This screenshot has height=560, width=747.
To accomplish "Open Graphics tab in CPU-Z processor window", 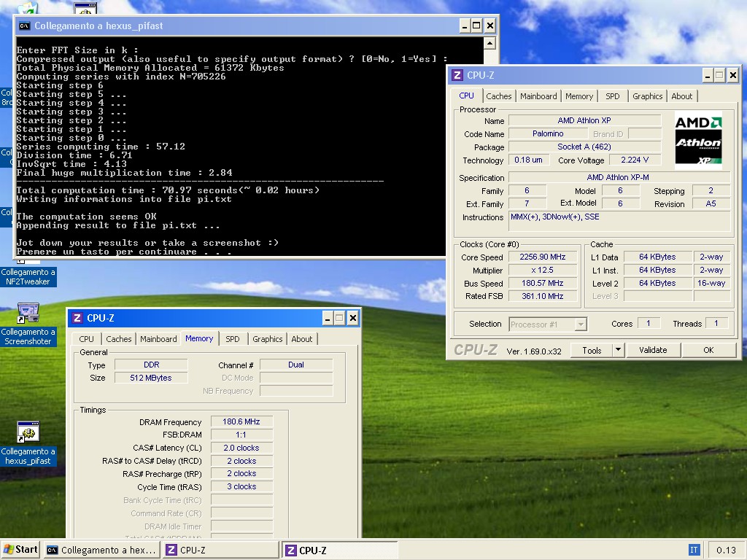I will click(648, 96).
